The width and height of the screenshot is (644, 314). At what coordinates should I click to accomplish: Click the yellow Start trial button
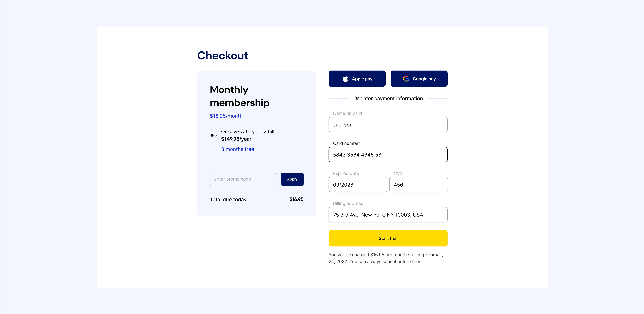coord(388,238)
